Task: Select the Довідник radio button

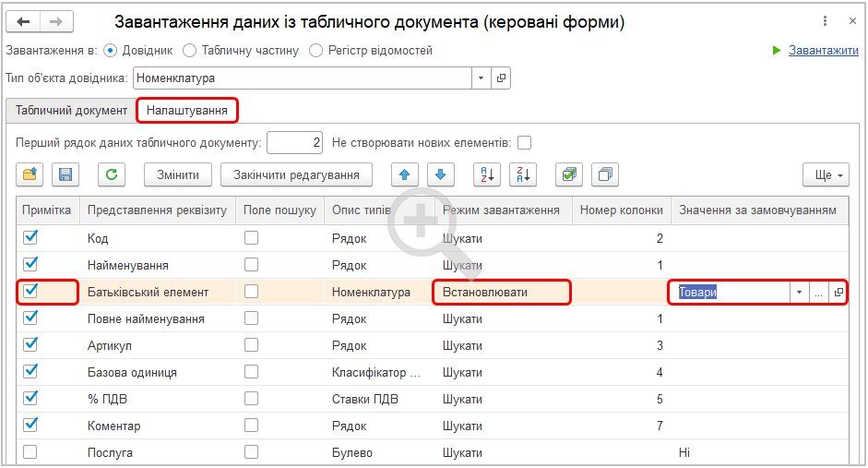Action: [110, 51]
